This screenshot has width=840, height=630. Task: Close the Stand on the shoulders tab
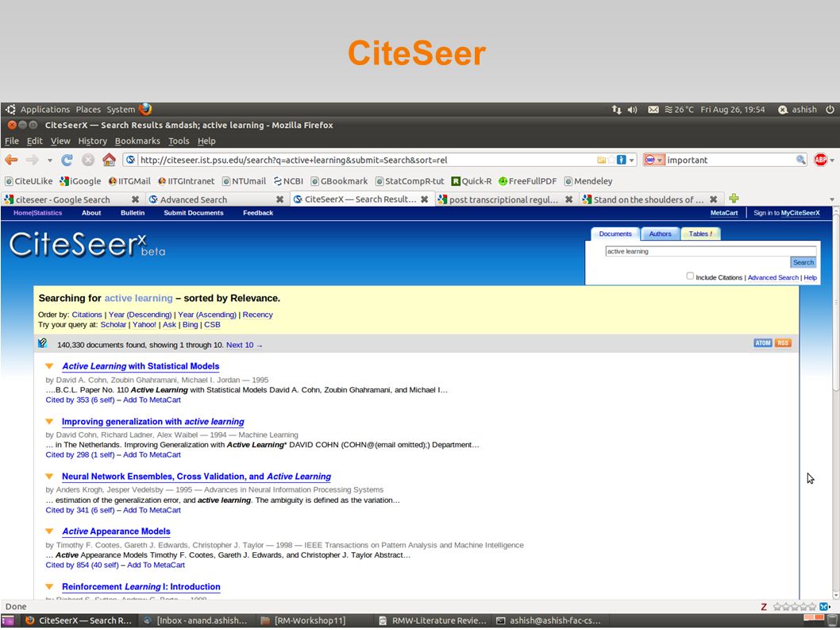714,199
